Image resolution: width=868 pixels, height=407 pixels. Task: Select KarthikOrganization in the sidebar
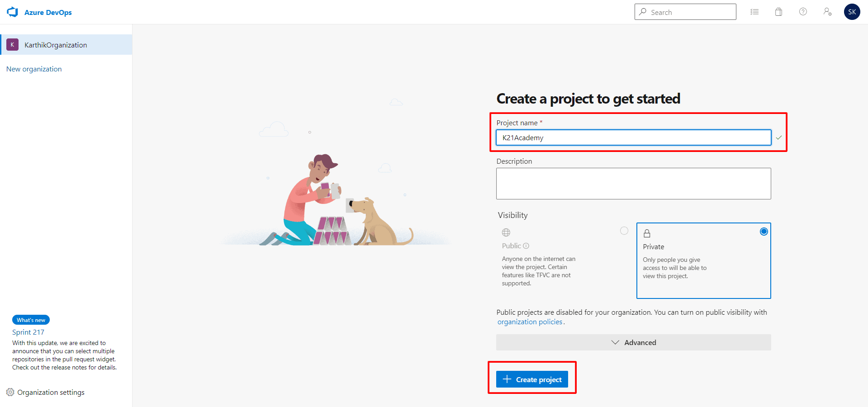coord(55,44)
